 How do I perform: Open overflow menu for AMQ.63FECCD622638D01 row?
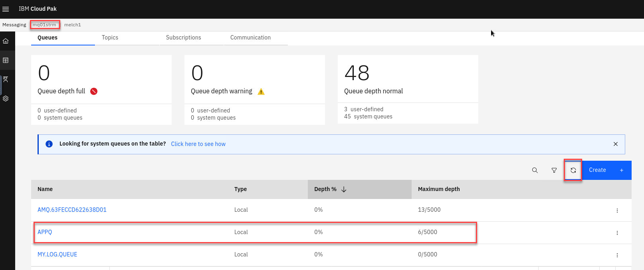pos(617,211)
